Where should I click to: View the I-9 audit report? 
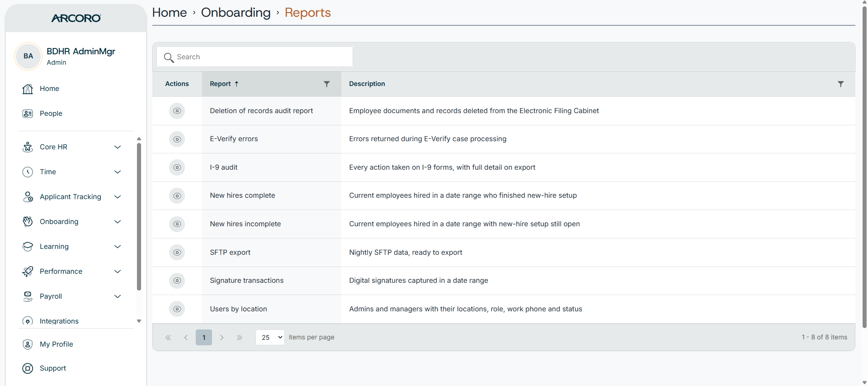click(x=177, y=167)
